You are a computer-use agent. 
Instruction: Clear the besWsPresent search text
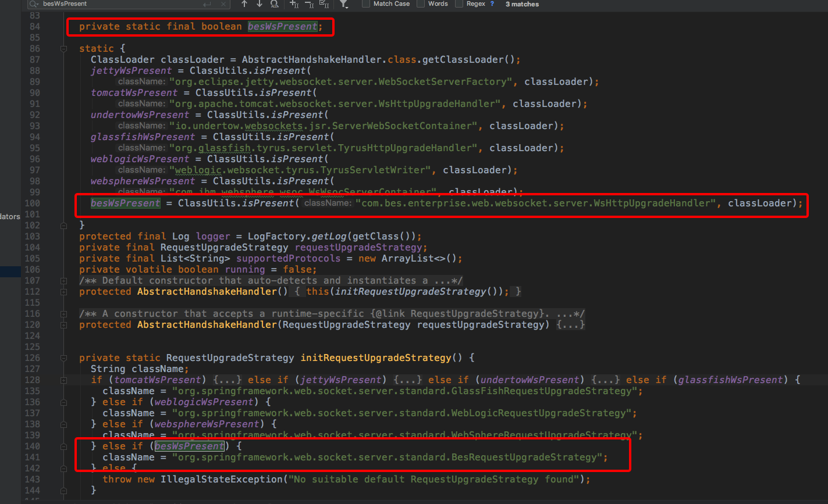pyautogui.click(x=225, y=4)
